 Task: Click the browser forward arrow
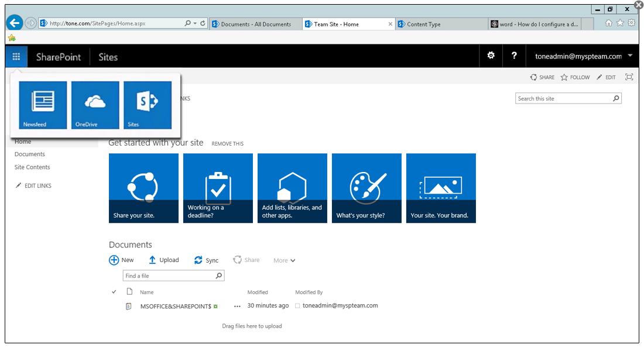coord(31,23)
